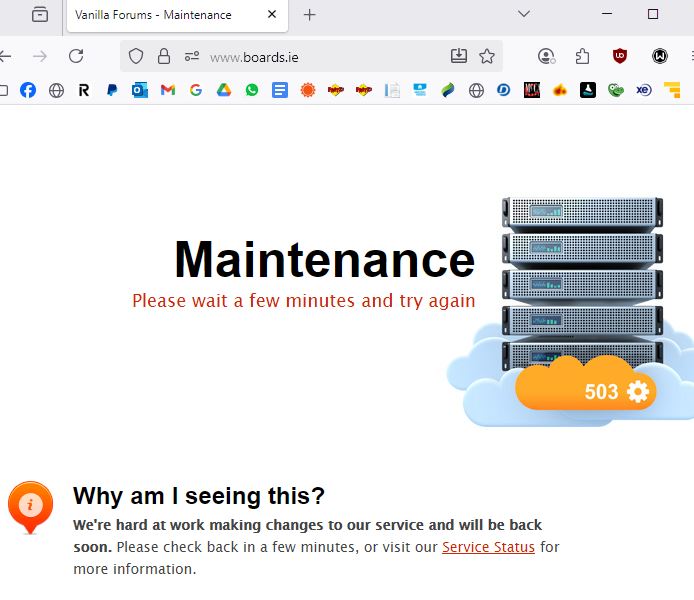Open the WhatsApp bookmark

click(x=252, y=90)
